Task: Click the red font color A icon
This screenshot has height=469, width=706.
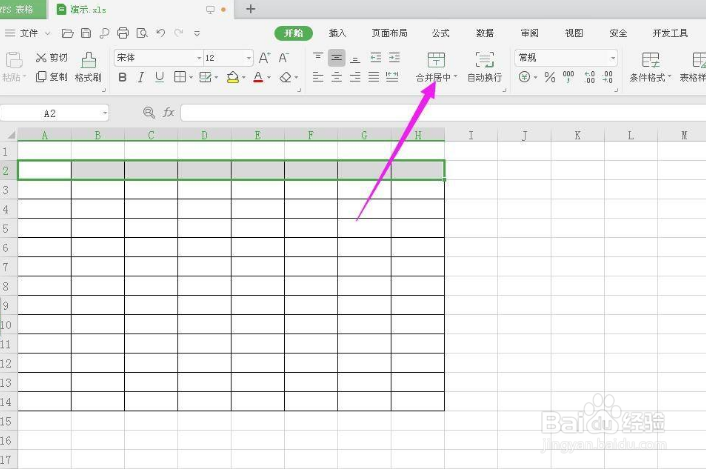Action: tap(258, 77)
